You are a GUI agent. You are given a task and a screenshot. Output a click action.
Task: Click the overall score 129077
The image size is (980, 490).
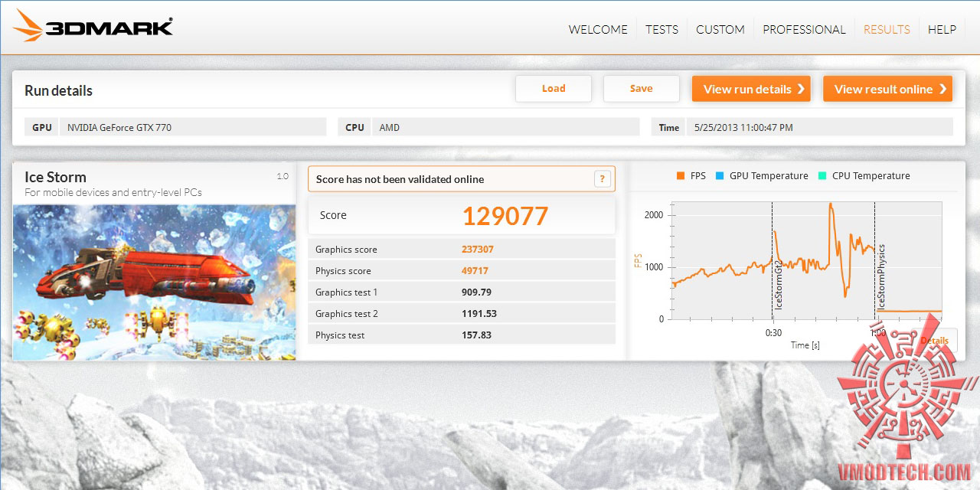coord(505,216)
